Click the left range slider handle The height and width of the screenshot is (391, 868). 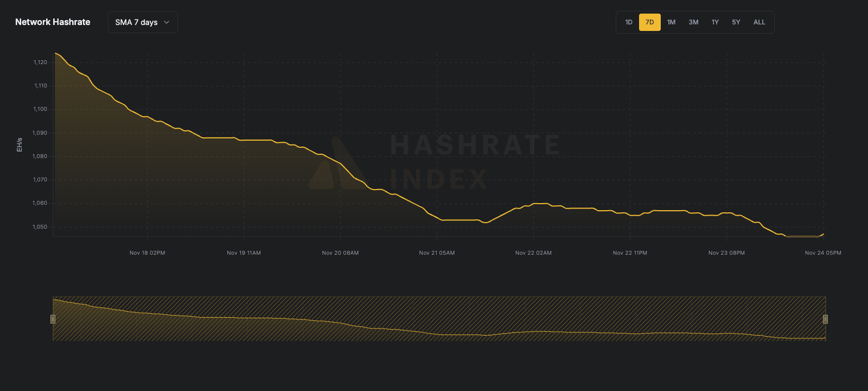[53, 319]
